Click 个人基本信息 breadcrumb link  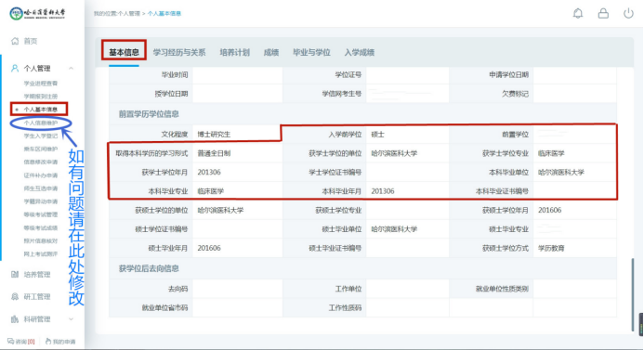point(164,14)
